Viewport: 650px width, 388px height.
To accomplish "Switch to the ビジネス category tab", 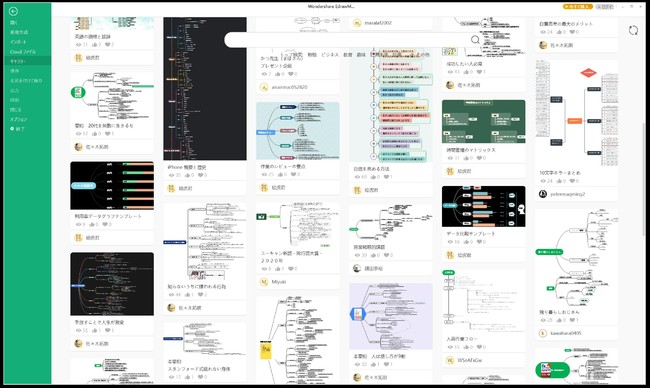I will point(330,55).
